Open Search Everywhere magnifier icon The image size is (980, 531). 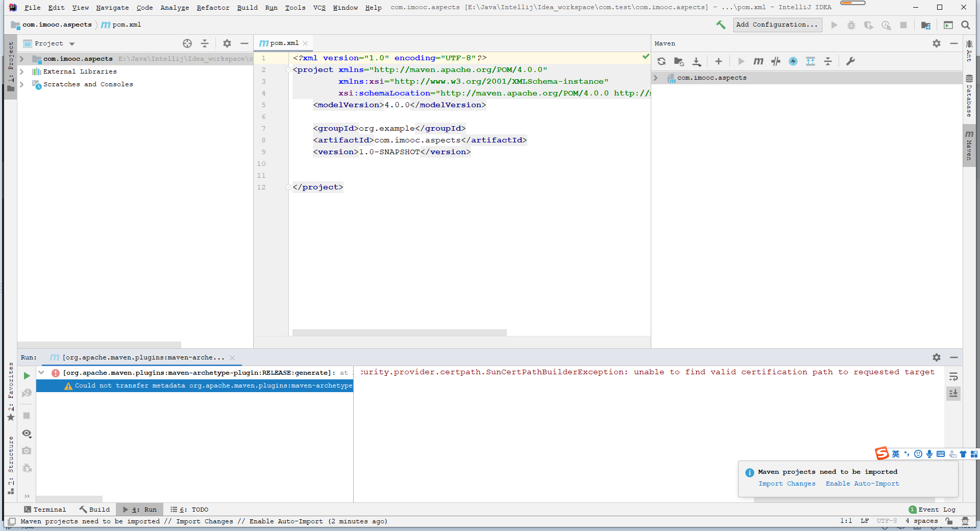pos(966,25)
